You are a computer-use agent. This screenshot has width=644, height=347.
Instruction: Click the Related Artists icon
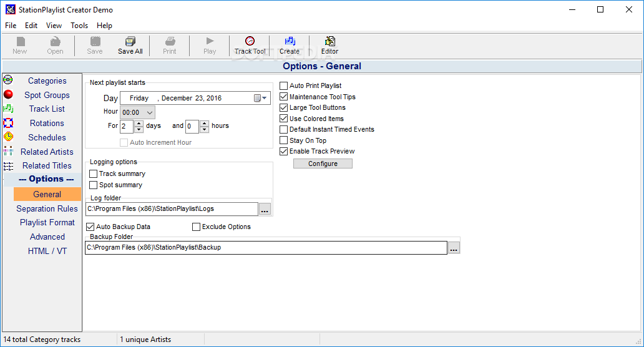(x=8, y=151)
